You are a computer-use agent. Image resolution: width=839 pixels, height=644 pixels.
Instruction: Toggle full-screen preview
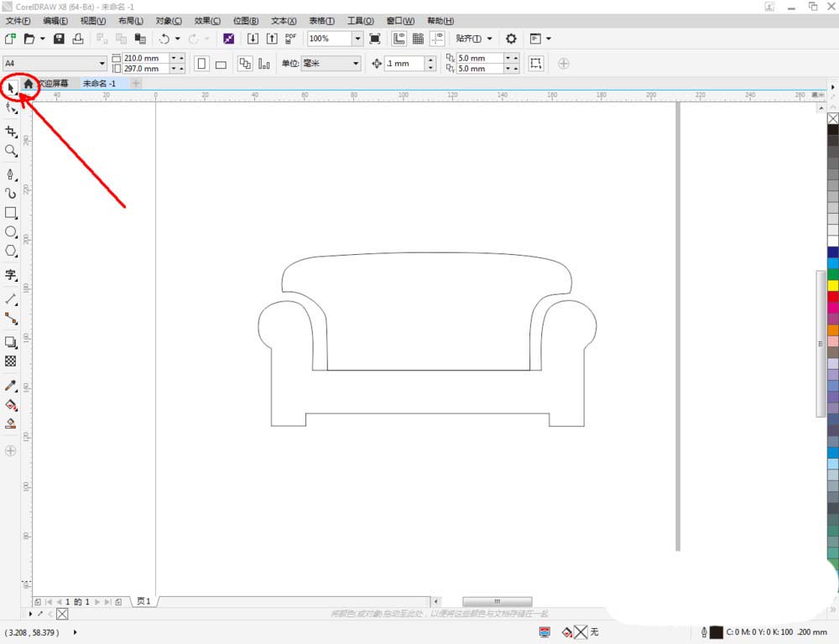[375, 39]
